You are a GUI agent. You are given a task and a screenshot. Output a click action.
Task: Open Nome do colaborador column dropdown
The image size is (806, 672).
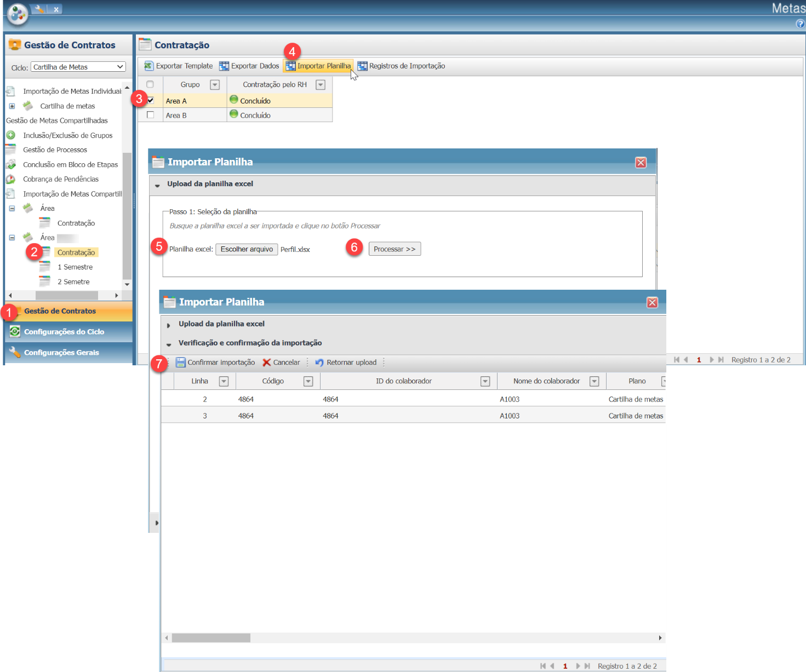point(594,382)
